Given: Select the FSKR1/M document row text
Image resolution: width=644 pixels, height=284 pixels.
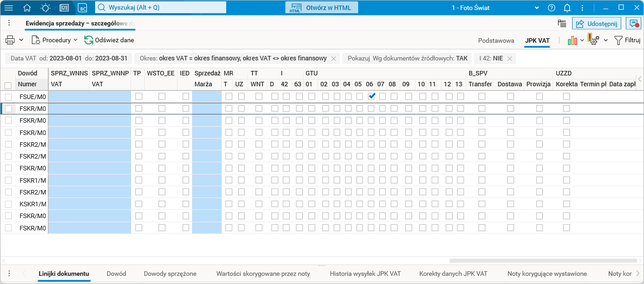Looking at the screenshot, I should 33,180.
